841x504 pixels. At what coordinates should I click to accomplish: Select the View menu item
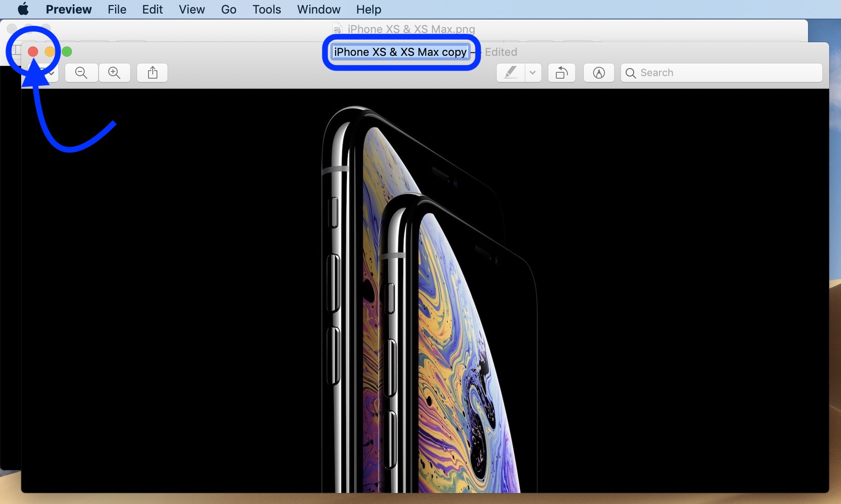point(192,10)
